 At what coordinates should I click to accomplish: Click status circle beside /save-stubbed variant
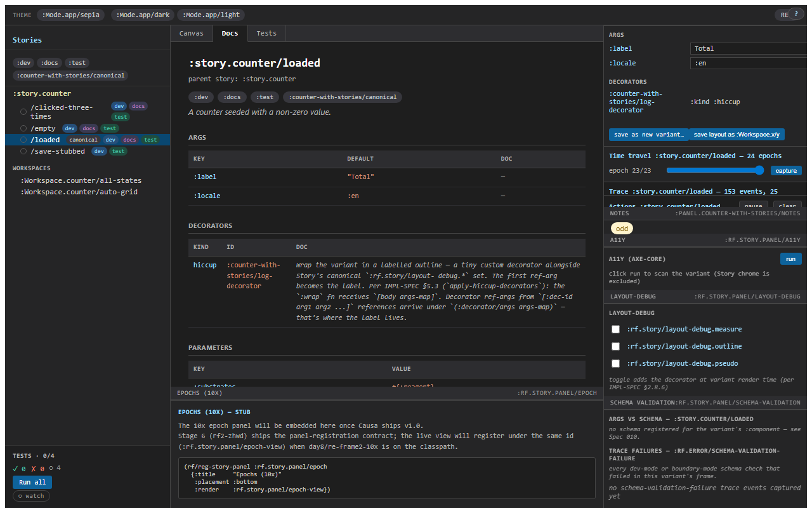23,151
